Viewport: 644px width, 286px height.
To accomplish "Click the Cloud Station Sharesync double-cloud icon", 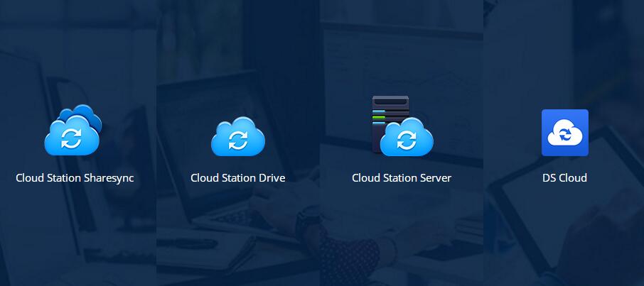I will (73, 131).
